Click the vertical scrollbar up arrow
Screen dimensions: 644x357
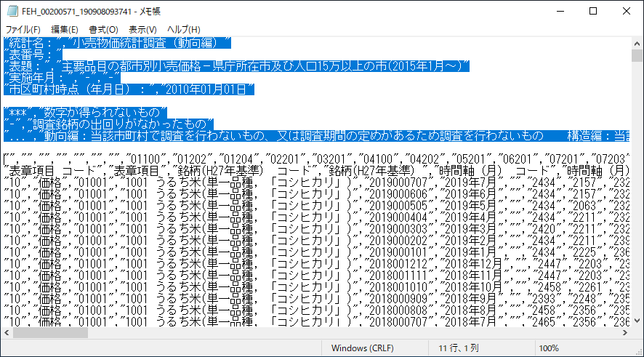click(637, 43)
